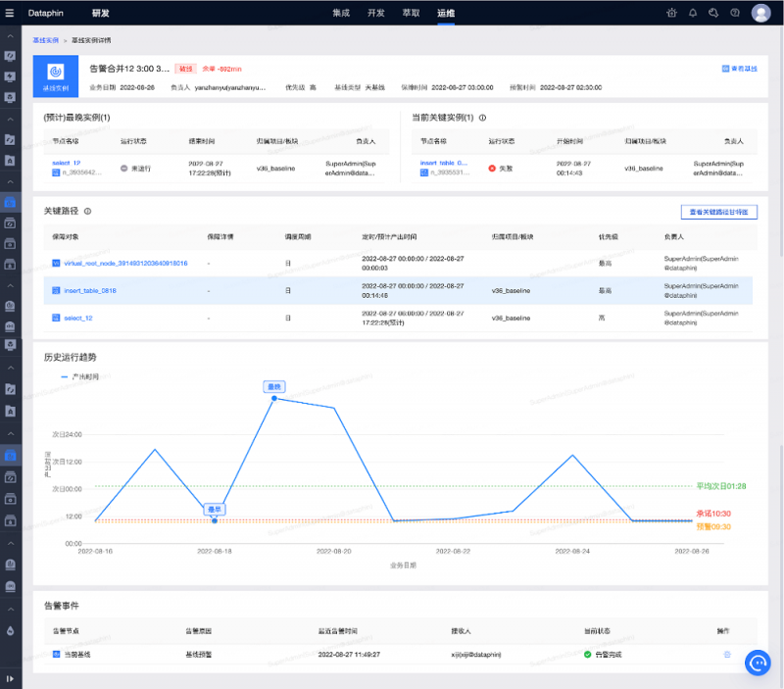Click the info icon beside 当前关键实例

pos(483,118)
